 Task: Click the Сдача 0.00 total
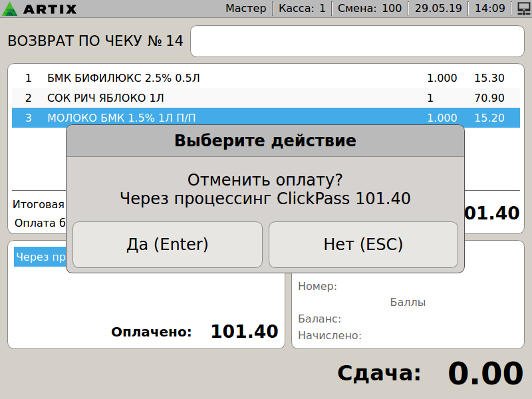click(x=484, y=373)
